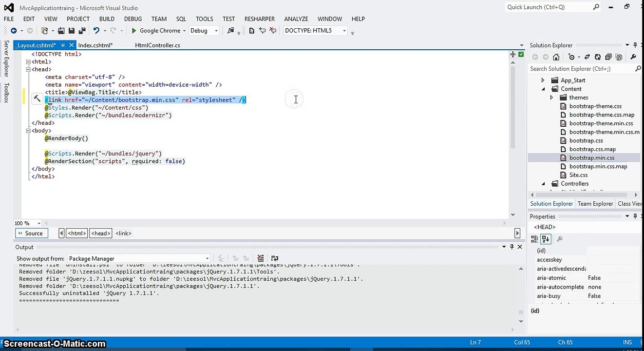Open the BUILD menu
This screenshot has width=644, height=351.
click(107, 19)
